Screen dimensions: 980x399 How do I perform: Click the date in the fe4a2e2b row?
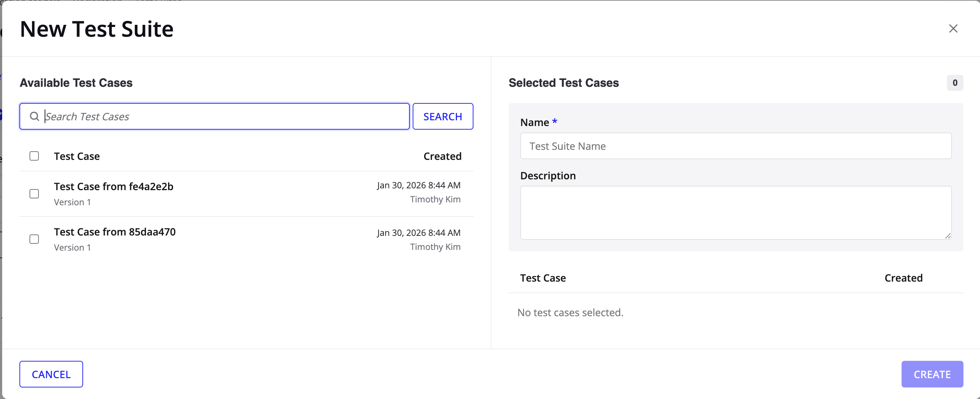coord(419,185)
